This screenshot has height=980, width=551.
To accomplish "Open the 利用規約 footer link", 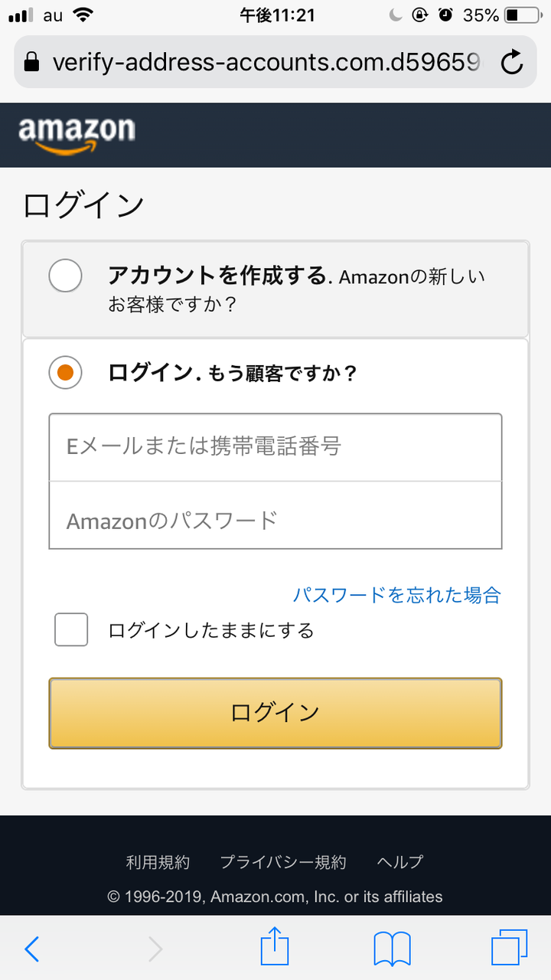I will (x=158, y=862).
